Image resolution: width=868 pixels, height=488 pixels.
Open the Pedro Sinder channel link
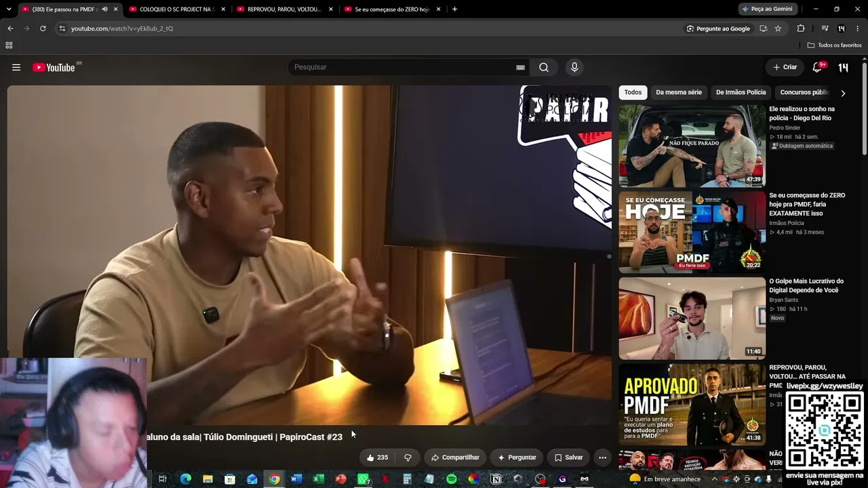(785, 127)
